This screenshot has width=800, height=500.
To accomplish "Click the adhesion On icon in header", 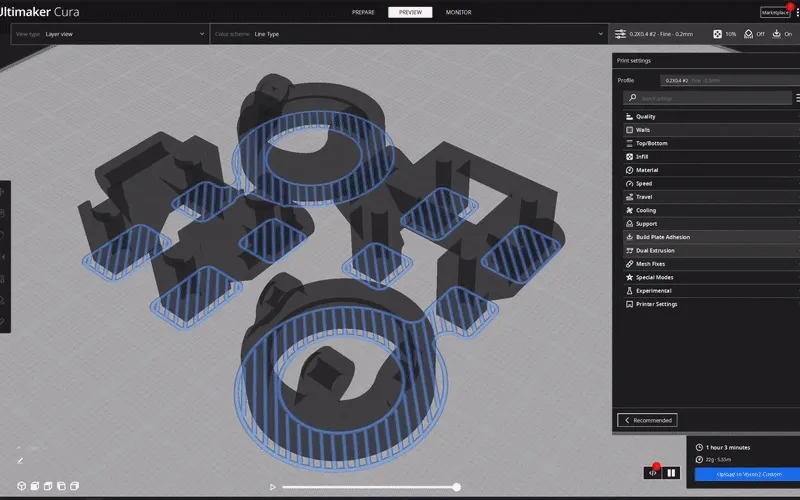I will point(777,34).
